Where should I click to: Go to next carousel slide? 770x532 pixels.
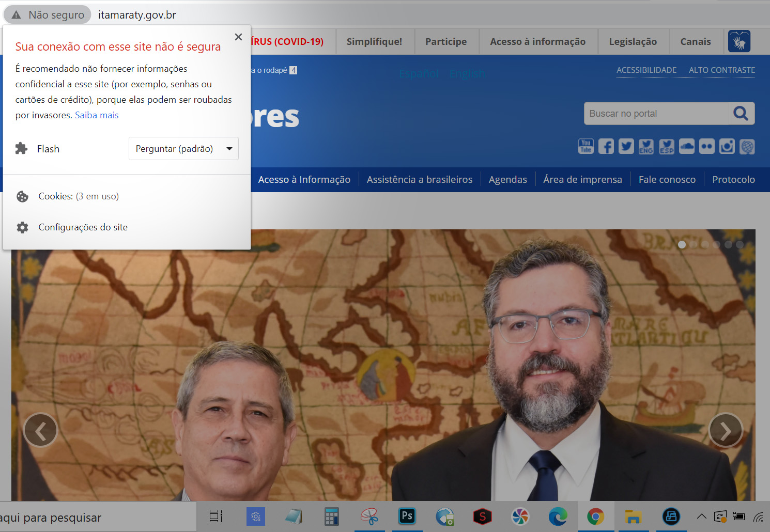coord(726,430)
